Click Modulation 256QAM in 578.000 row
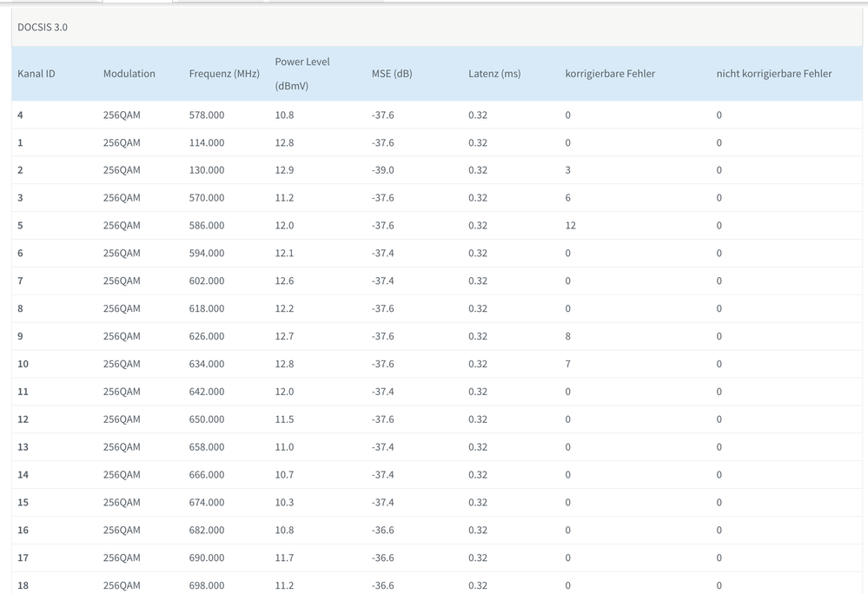This screenshot has height=594, width=868. tap(122, 115)
